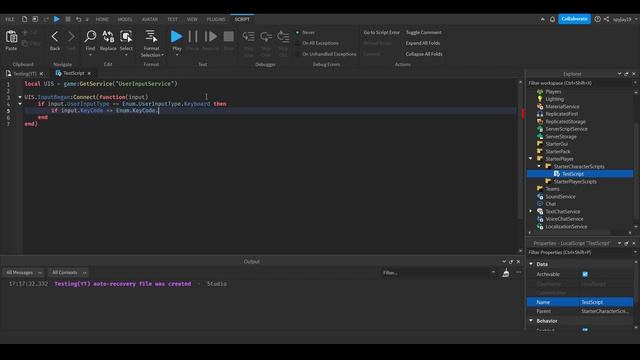The image size is (640, 360).
Task: Switch to the Testing(YT) document tab
Action: click(24, 73)
